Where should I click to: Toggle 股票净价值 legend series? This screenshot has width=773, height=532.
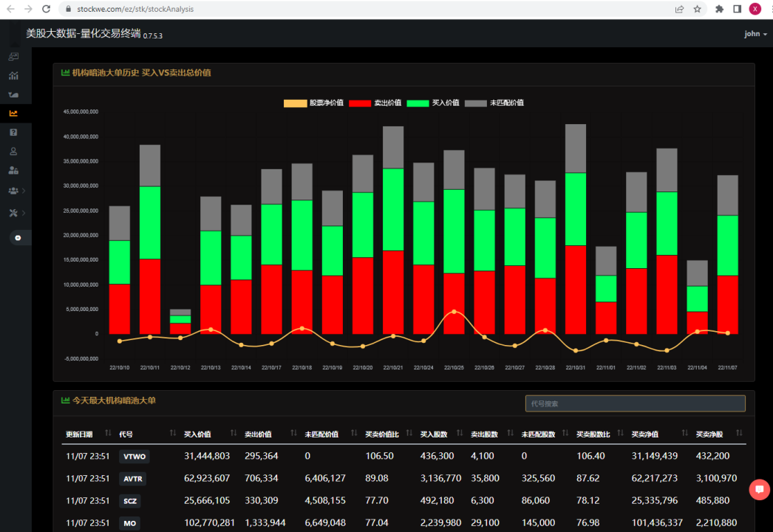[x=313, y=103]
